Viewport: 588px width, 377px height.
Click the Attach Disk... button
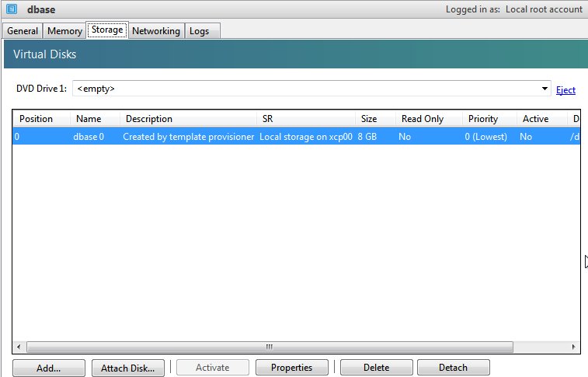(128, 368)
